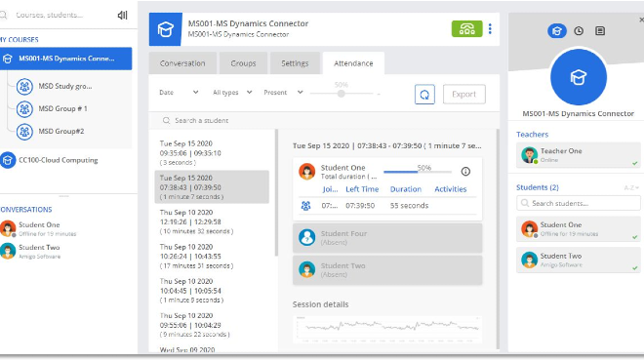Open clock history icon in right panel
The image size is (644, 362).
click(x=579, y=31)
